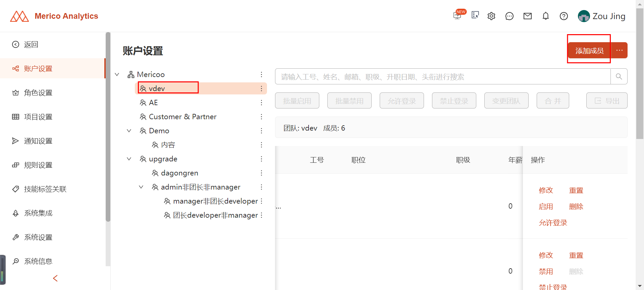This screenshot has width=644, height=290.
Task: Open the three-dot menu for Mericoo
Action: click(x=261, y=74)
